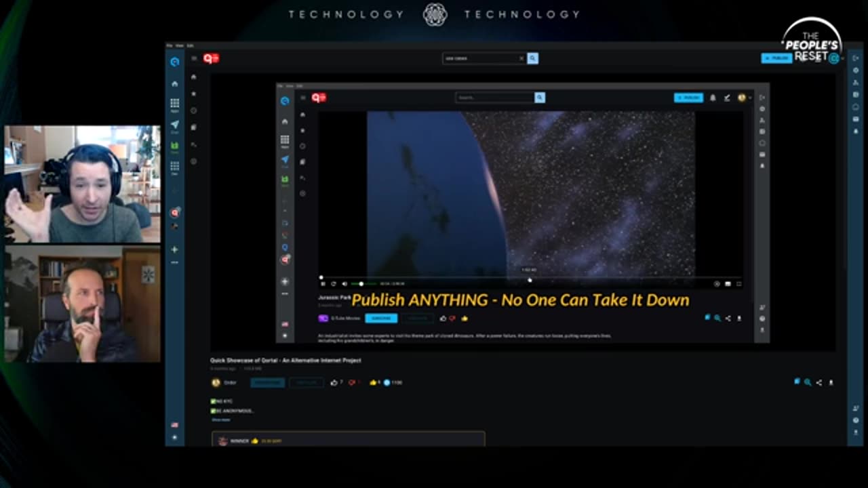Click the logout icon atop the outer right sidebar
This screenshot has width=868, height=488.
(856, 58)
